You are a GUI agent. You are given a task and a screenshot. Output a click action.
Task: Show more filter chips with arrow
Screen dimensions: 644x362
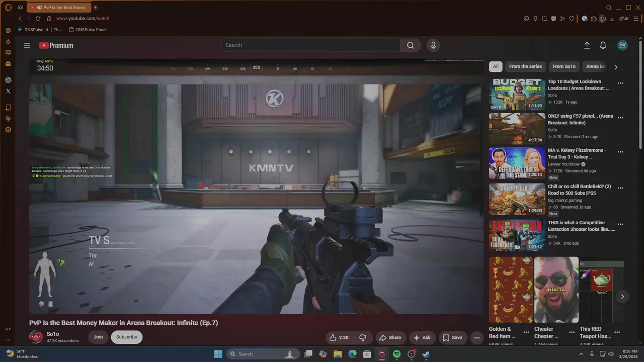click(616, 67)
